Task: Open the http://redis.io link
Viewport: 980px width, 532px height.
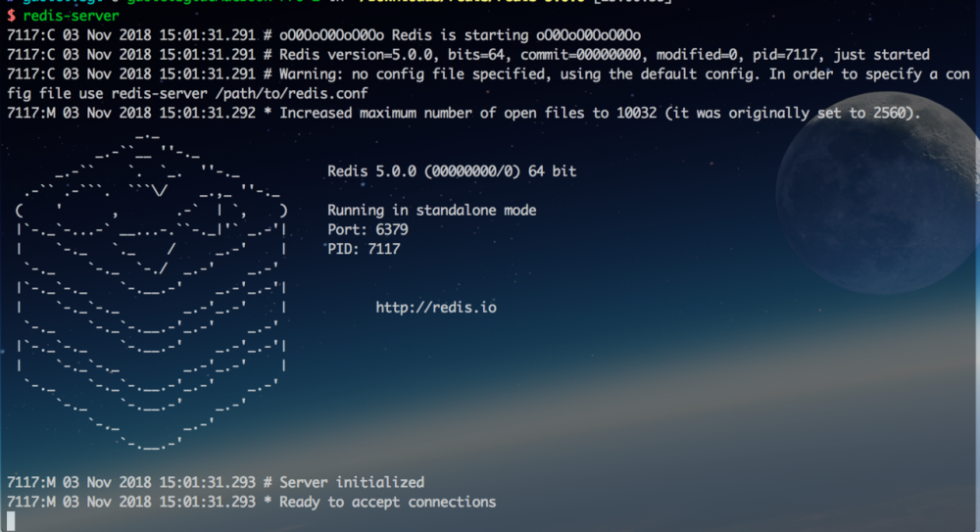Action: point(436,307)
